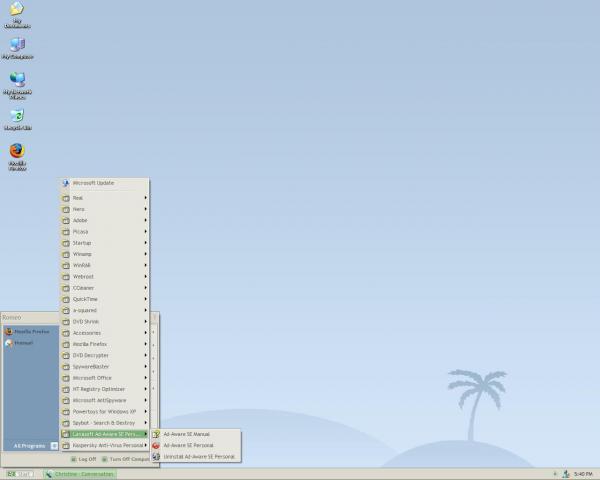Open Spybot - Search & Destroy entry
Viewport: 600px width, 480px height.
pyautogui.click(x=104, y=423)
